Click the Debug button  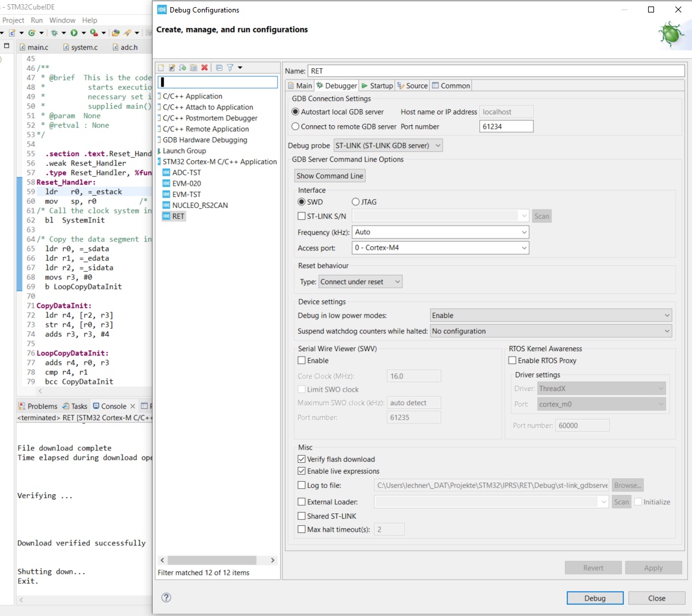tap(595, 598)
